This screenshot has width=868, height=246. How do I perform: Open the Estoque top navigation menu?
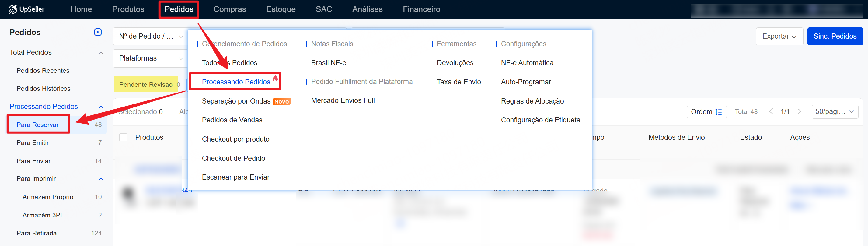pyautogui.click(x=281, y=9)
